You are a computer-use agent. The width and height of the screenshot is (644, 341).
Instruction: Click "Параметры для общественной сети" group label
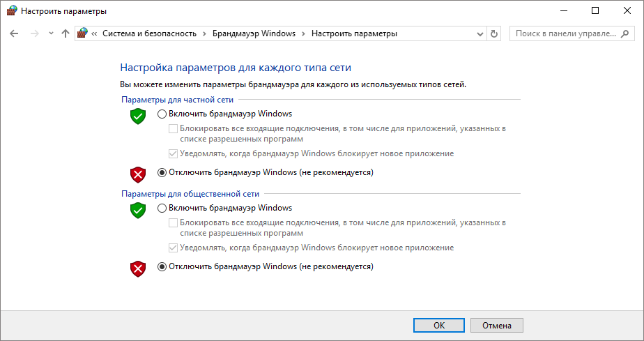click(x=190, y=194)
